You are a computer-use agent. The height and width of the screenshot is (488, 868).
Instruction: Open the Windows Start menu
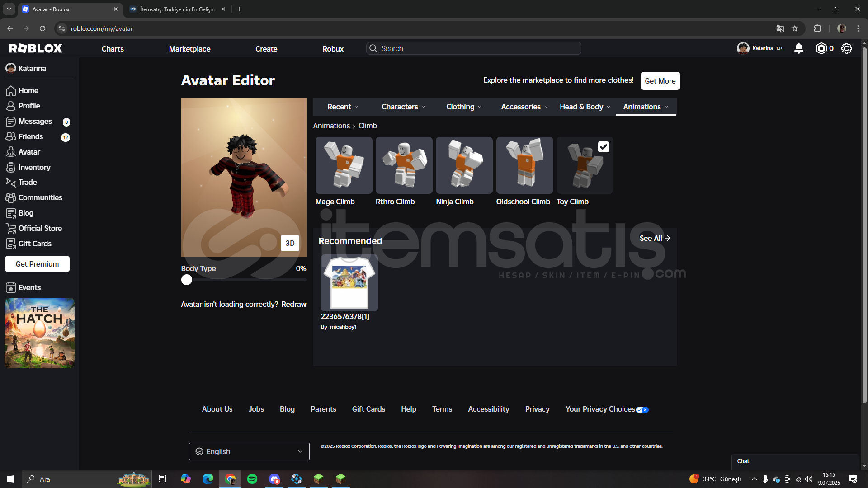11,479
